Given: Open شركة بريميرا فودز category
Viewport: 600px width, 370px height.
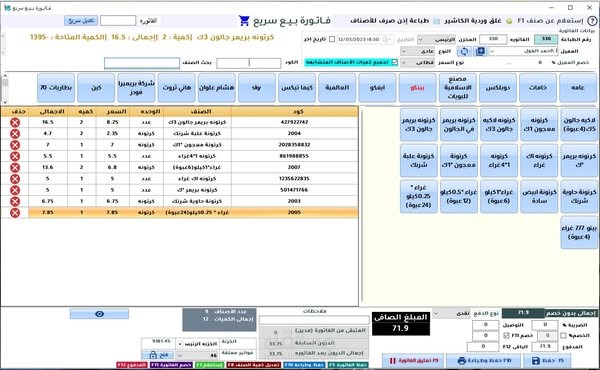Looking at the screenshot, I should click(136, 88).
